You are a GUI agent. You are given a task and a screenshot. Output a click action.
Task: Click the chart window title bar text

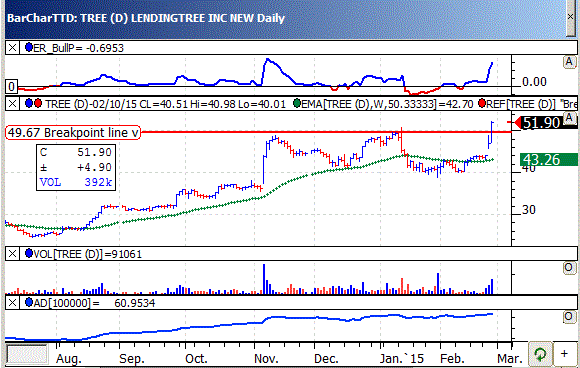146,18
